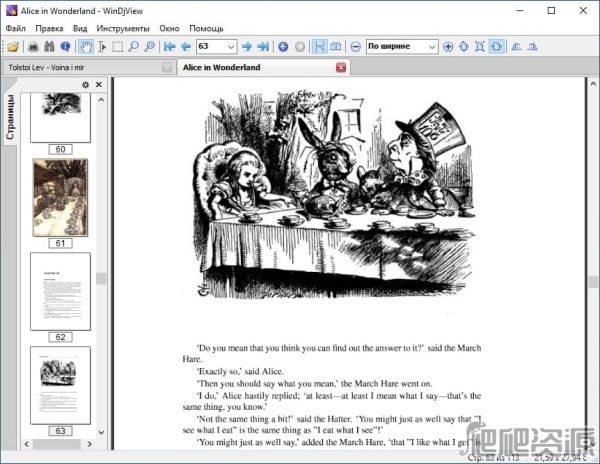Close the Alice in Wonderland tab
The image size is (600, 464).
coord(341,67)
